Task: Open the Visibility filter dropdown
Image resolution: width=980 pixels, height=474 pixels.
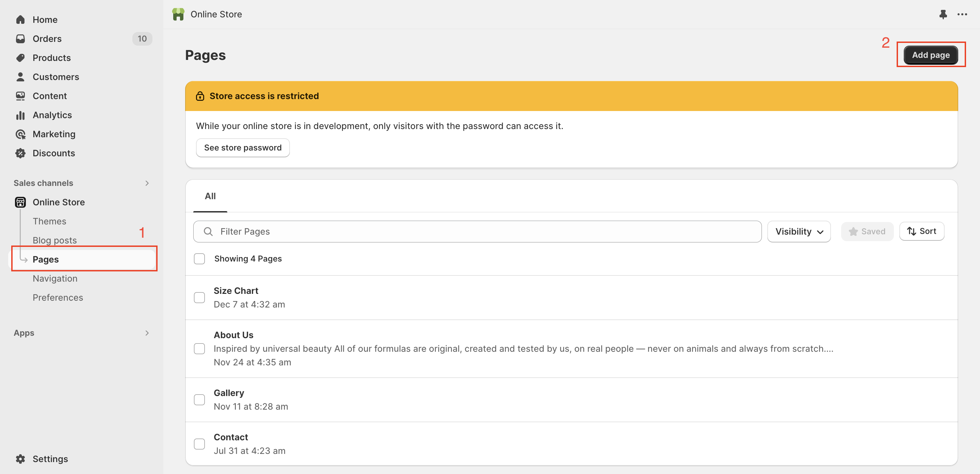Action: point(799,232)
